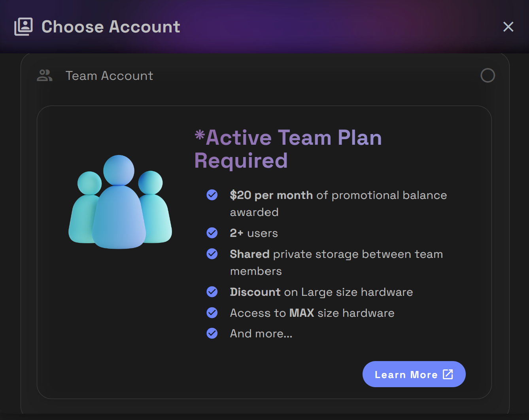
Task: Click the Learn More button
Action: tap(414, 374)
